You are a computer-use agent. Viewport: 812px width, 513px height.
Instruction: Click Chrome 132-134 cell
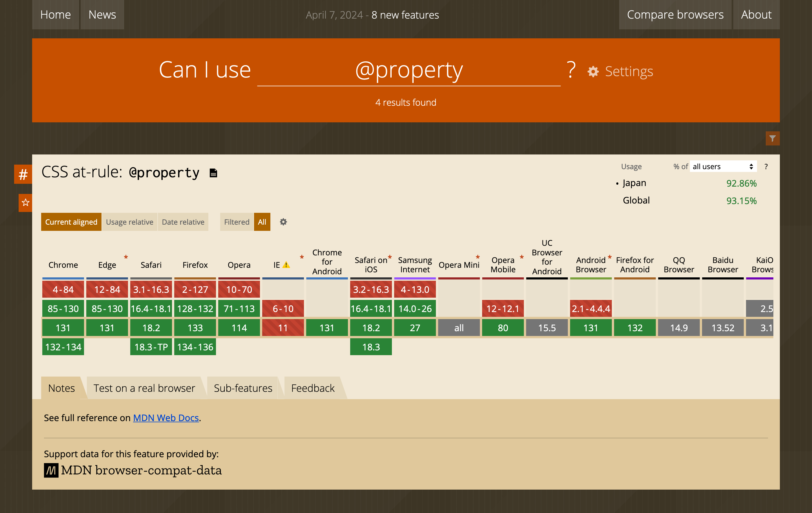point(63,347)
